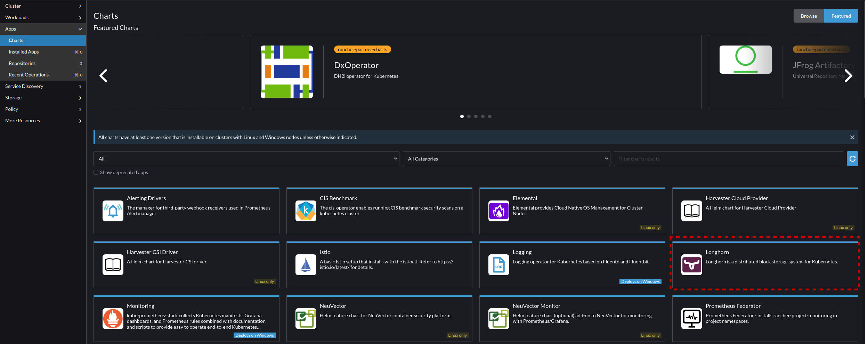Click the Harvester Cloud Provider title
The width and height of the screenshot is (868, 344).
click(737, 198)
